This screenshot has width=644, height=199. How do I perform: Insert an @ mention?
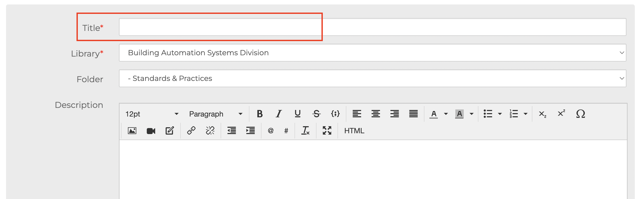click(x=271, y=131)
